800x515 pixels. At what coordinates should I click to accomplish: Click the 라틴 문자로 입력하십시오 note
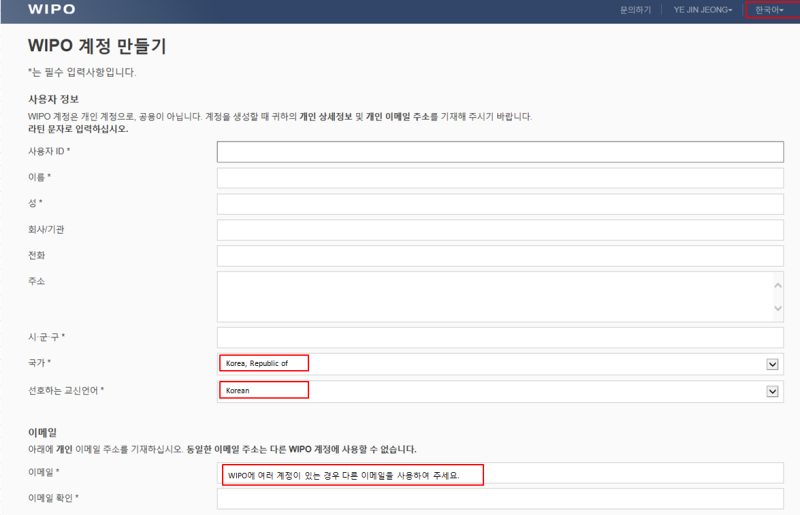click(78, 129)
